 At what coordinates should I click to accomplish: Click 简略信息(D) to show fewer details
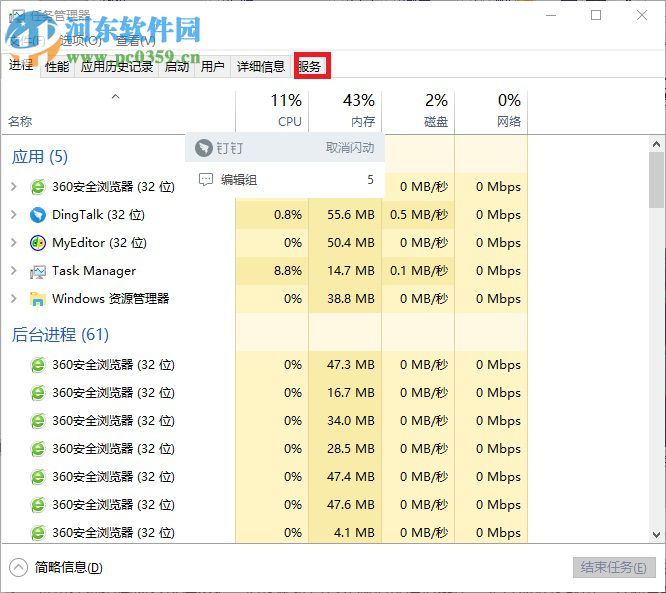[x=68, y=568]
